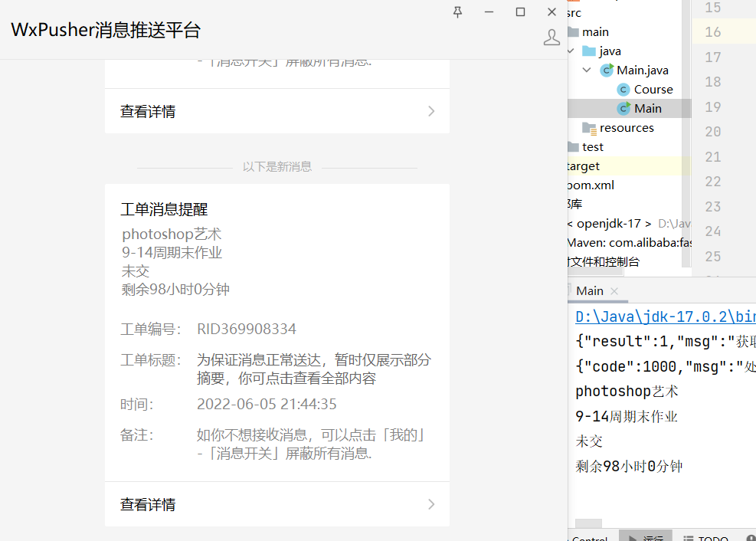Click the project tree vertical scrollbar
Image resolution: width=756 pixels, height=541 pixels.
(x=686, y=133)
